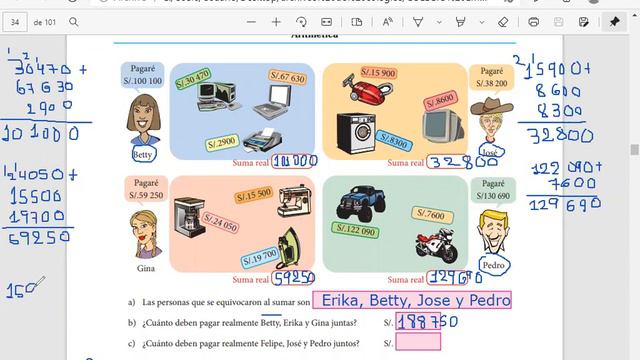Click José's 'Pagaré S/.38 200' speech bubble
This screenshot has height=360, width=640.
pyautogui.click(x=491, y=77)
